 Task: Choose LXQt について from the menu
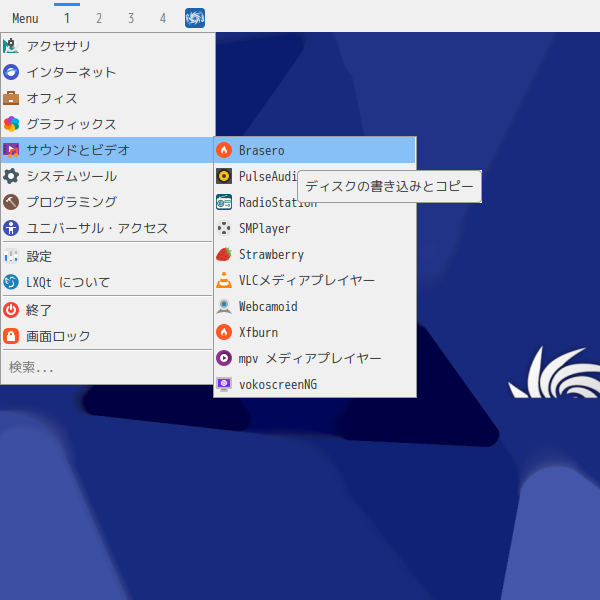(107, 282)
